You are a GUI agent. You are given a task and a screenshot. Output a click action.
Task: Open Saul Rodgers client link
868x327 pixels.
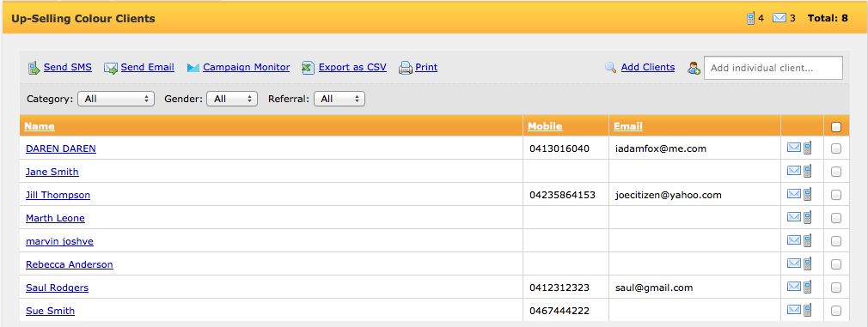coord(57,288)
